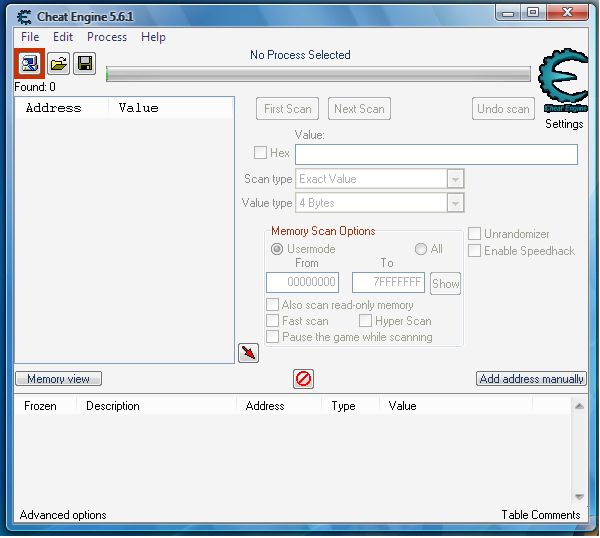The width and height of the screenshot is (600, 538).
Task: Open the Edit menu
Action: coord(63,37)
